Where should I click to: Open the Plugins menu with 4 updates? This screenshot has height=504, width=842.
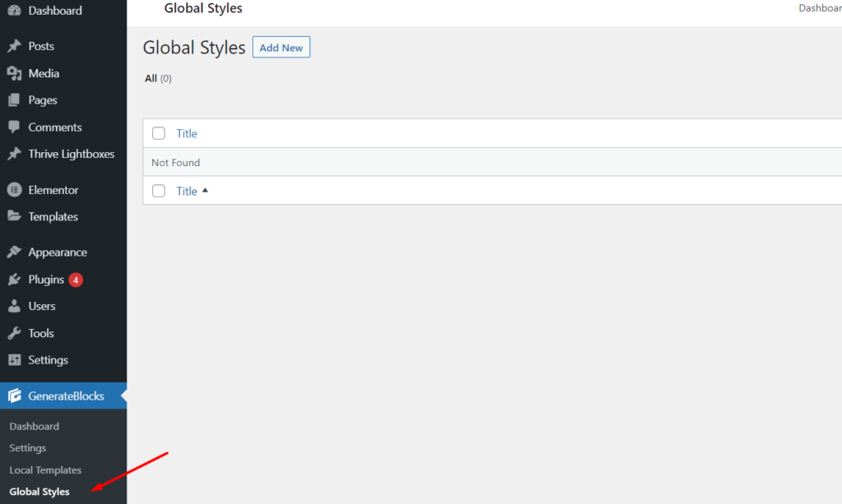(46, 280)
